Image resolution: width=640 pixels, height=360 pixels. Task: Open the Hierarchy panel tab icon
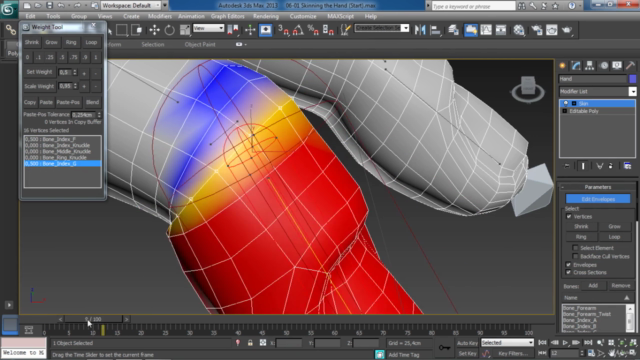coord(589,65)
